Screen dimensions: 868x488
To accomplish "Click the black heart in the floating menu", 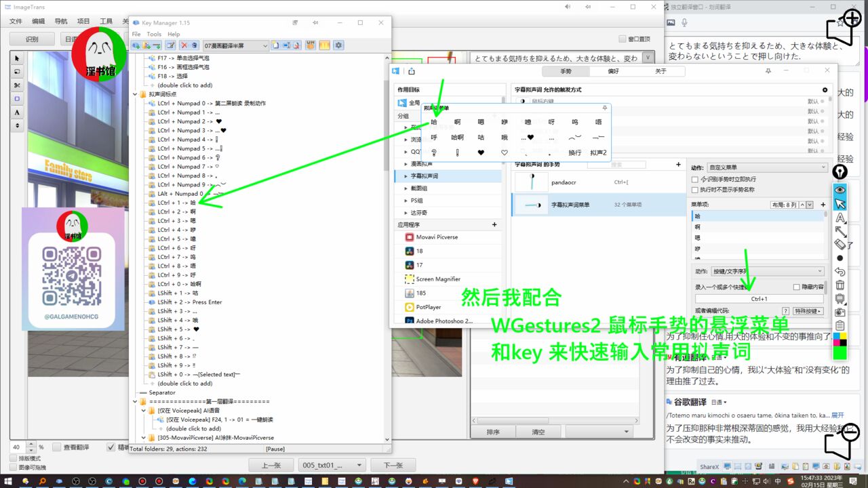I will point(481,153).
